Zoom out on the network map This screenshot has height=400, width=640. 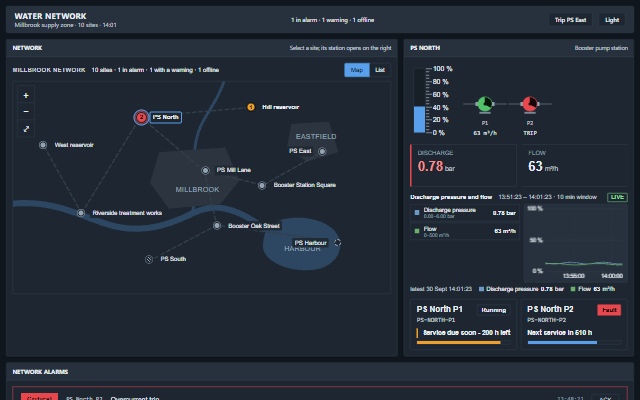[26, 111]
